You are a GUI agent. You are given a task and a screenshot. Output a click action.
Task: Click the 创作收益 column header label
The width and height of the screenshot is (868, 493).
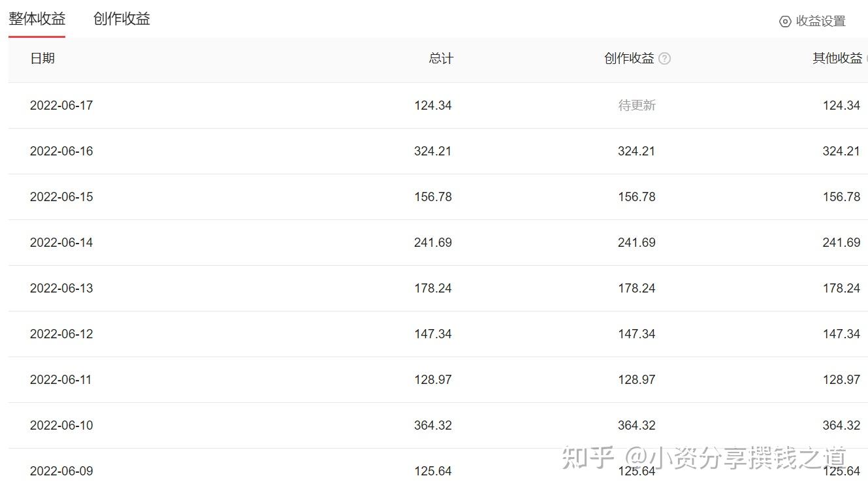pos(629,59)
